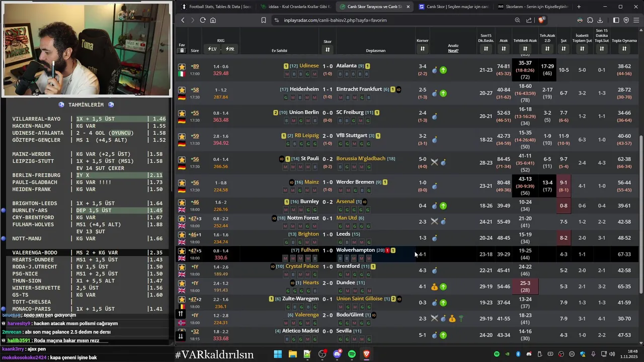Switch to iddaa Kral Oranlarla tab
Screen dimensions: 644x362
tap(296, 7)
